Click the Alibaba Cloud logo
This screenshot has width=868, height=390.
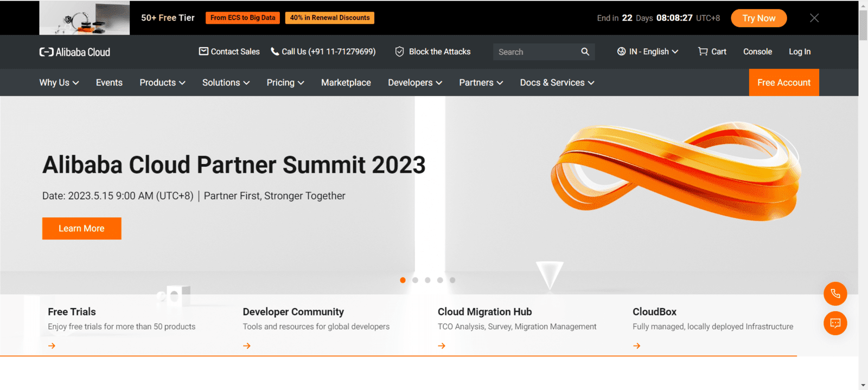(x=74, y=52)
